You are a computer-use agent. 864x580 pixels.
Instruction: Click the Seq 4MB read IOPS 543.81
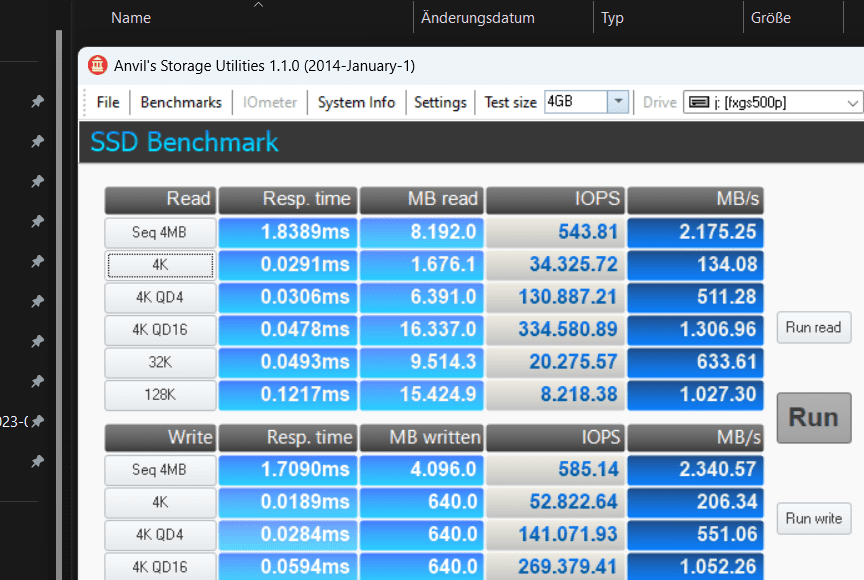(x=555, y=232)
